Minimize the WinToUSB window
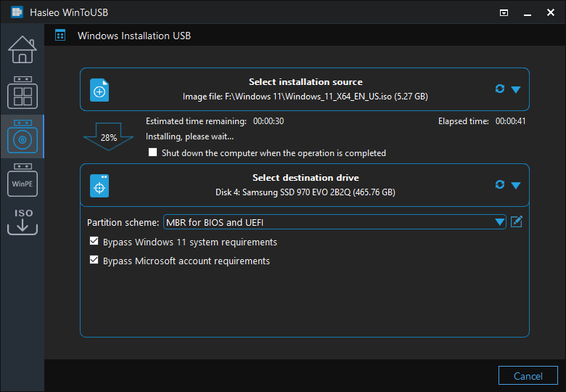This screenshot has height=392, width=566. (528, 14)
